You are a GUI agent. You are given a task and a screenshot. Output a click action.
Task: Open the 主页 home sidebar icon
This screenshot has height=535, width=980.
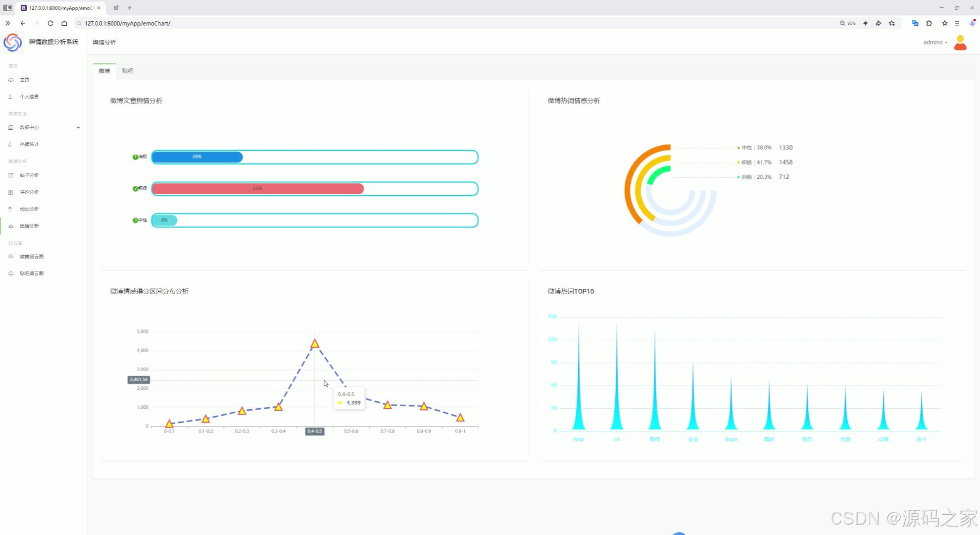click(11, 80)
